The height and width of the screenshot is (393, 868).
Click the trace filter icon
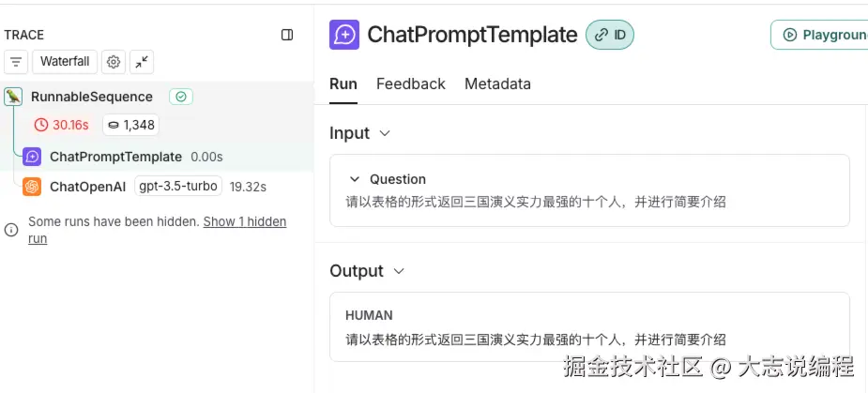[16, 62]
